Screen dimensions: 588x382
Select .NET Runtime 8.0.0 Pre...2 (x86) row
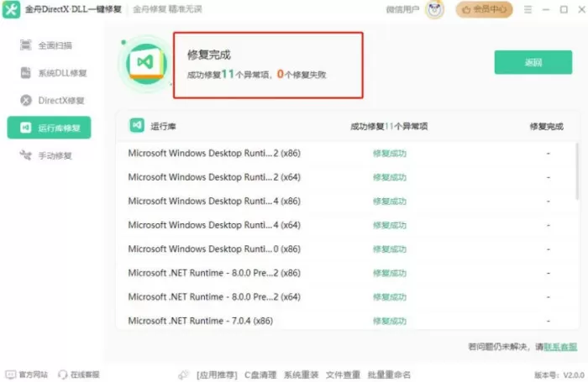tap(346, 274)
